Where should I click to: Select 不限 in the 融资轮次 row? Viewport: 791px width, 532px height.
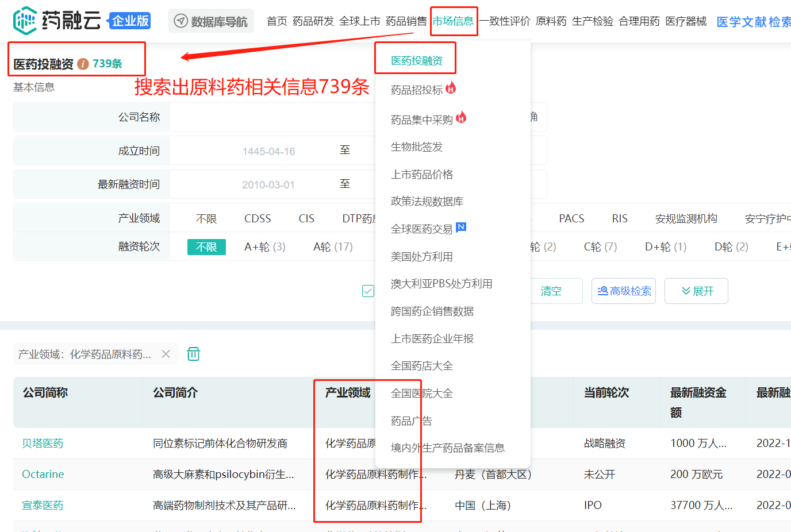[206, 247]
